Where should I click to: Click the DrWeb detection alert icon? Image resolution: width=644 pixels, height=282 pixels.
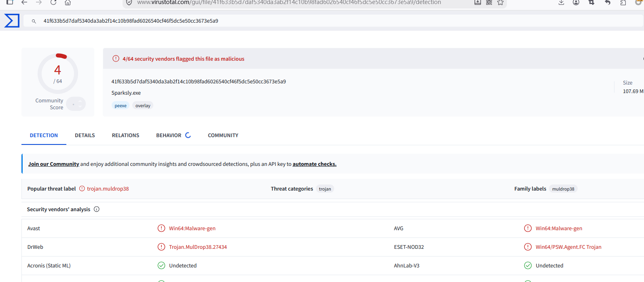[161, 247]
